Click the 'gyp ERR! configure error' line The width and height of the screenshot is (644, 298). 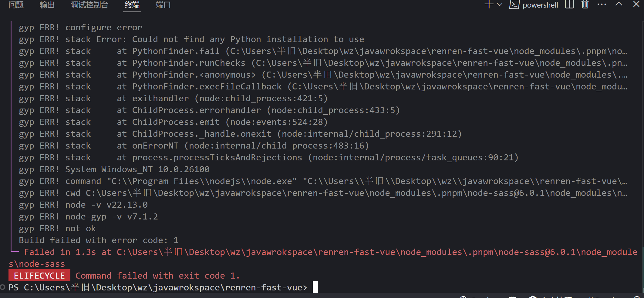pos(80,28)
